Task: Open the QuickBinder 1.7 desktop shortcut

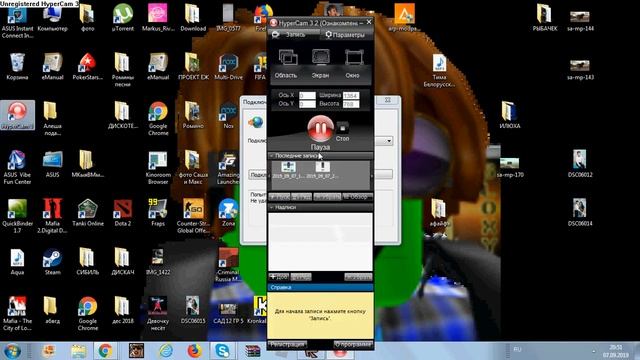Action: pyautogui.click(x=17, y=216)
